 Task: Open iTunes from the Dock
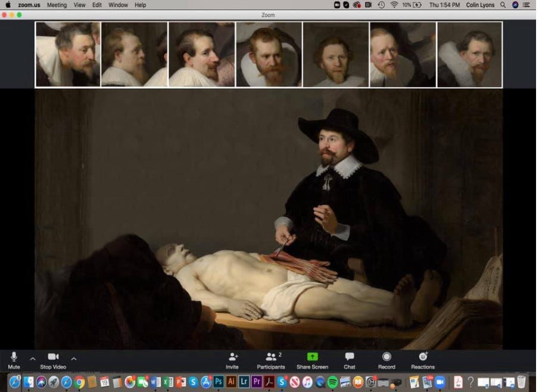tap(307, 382)
